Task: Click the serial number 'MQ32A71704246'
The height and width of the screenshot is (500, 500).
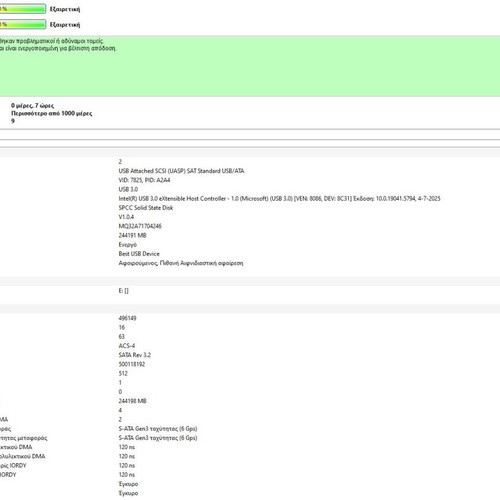Action: pos(140,226)
